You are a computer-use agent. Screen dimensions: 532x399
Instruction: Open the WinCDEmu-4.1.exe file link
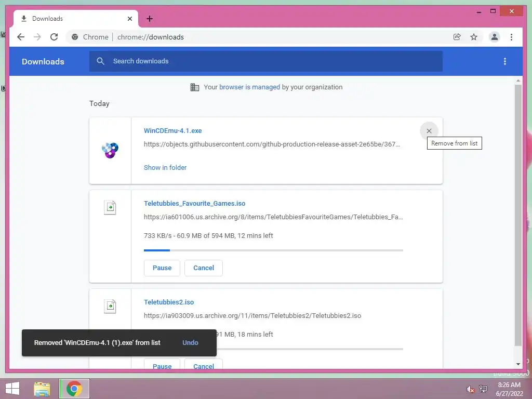172,130
